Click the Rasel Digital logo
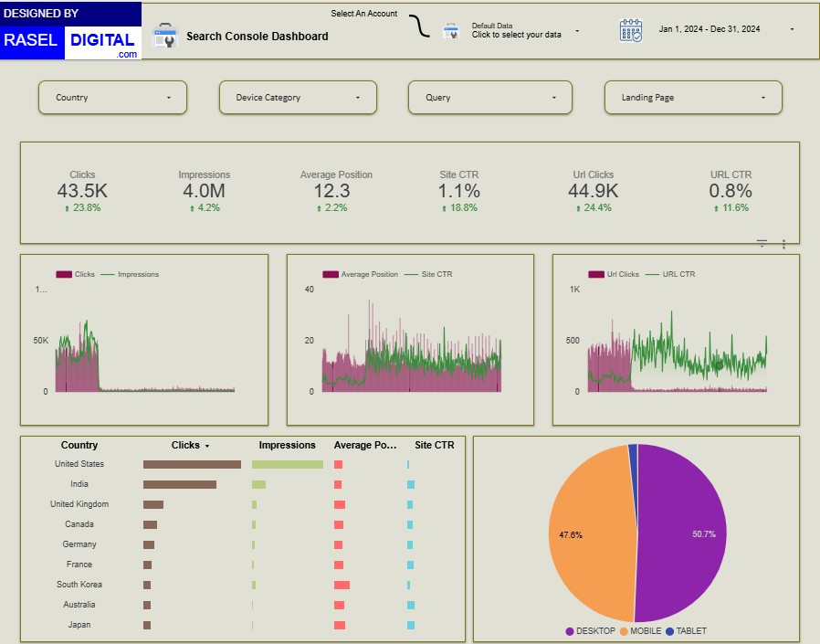Screen dimensions: 820x644 tap(70, 31)
